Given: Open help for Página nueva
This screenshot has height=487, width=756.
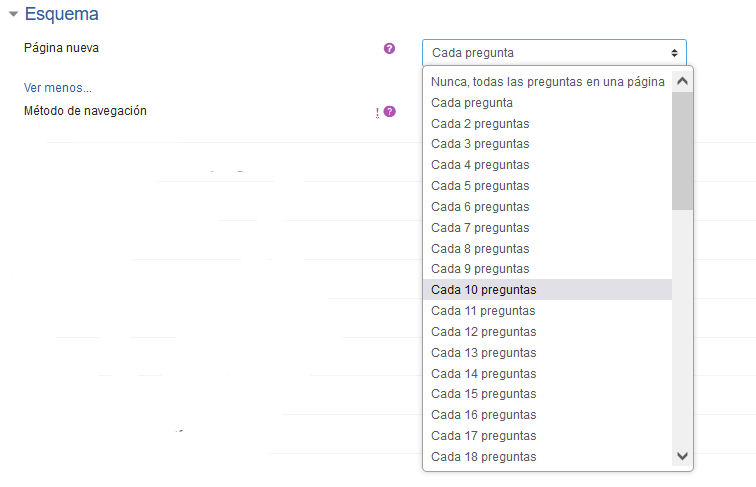Looking at the screenshot, I should tap(389, 48).
